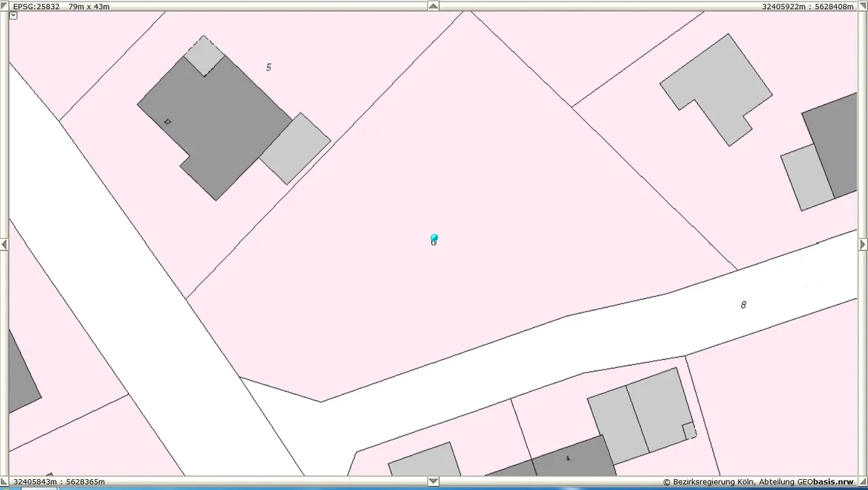Pan the map east with right arrow
Screen dimensions: 868x490
click(863, 244)
